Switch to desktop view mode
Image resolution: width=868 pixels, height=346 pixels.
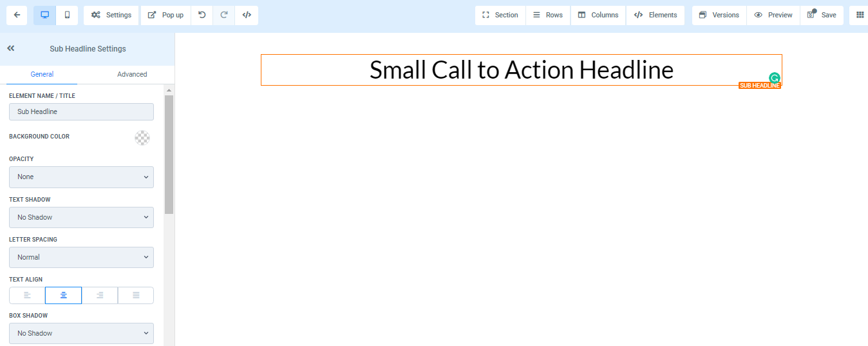(x=45, y=15)
